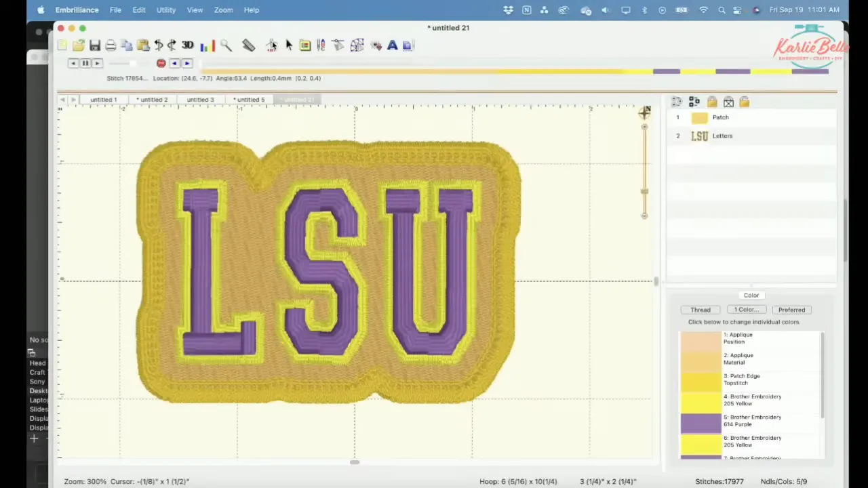
Task: Open the Edit menu
Action: [x=139, y=9]
